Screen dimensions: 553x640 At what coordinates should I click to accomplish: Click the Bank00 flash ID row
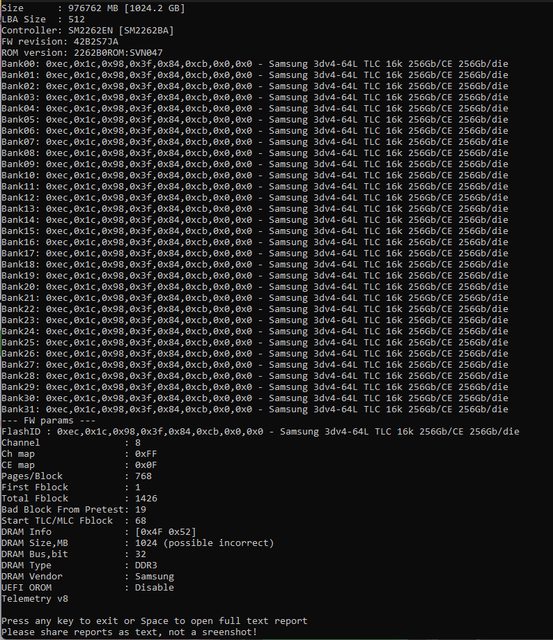tap(255, 64)
